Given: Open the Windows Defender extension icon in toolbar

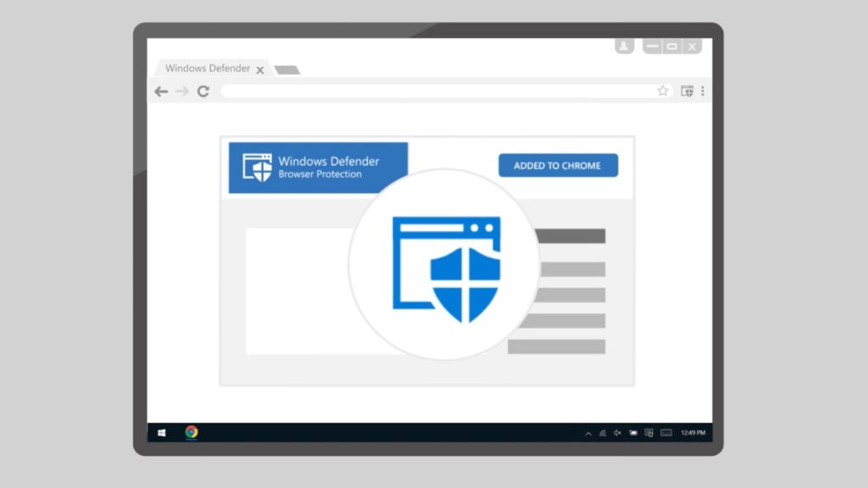Looking at the screenshot, I should pos(687,91).
